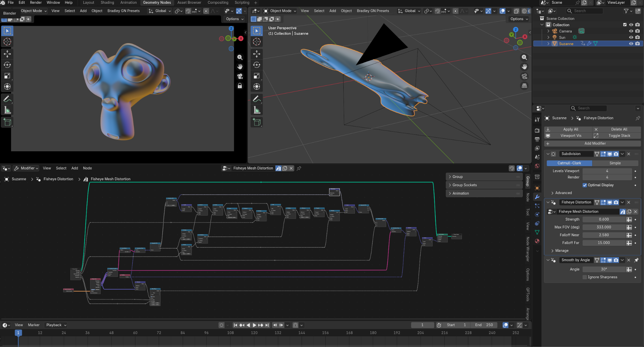The width and height of the screenshot is (644, 347).
Task: Expand the Group Sockets panel
Action: (x=484, y=185)
